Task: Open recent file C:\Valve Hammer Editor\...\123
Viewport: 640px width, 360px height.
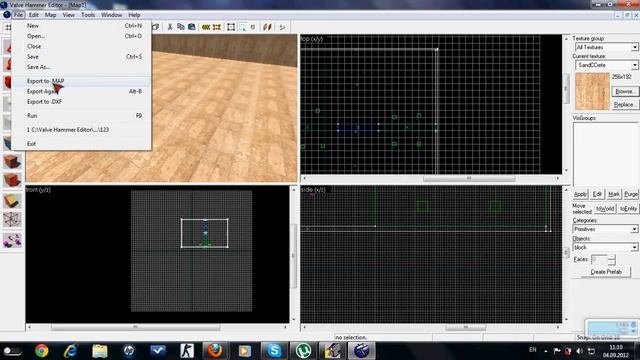Action: pos(81,129)
